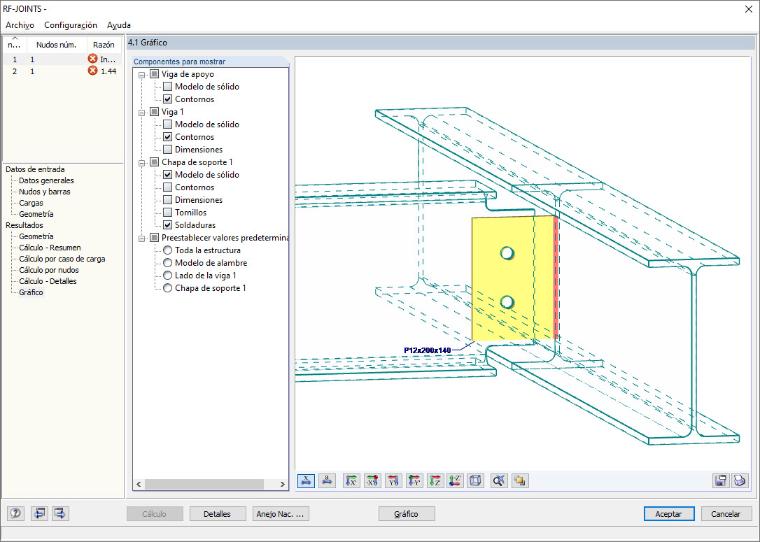Open Cálculo por caso de carga

click(x=62, y=258)
